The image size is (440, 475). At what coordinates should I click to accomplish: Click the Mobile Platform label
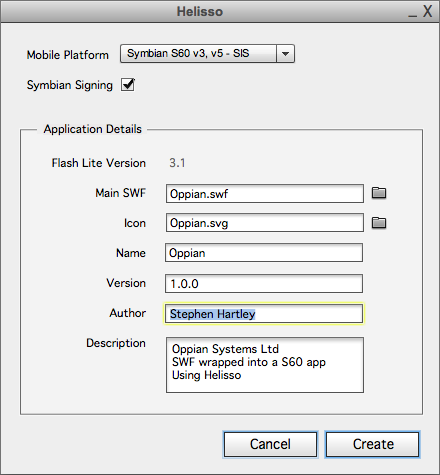click(x=68, y=55)
